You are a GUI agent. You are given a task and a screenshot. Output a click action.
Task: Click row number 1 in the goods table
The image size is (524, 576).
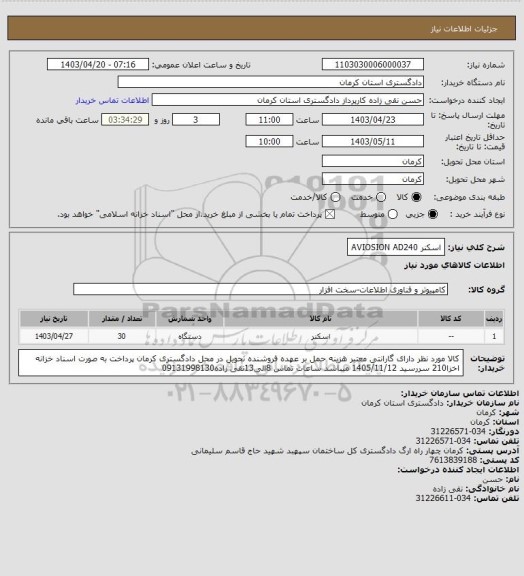click(x=494, y=336)
